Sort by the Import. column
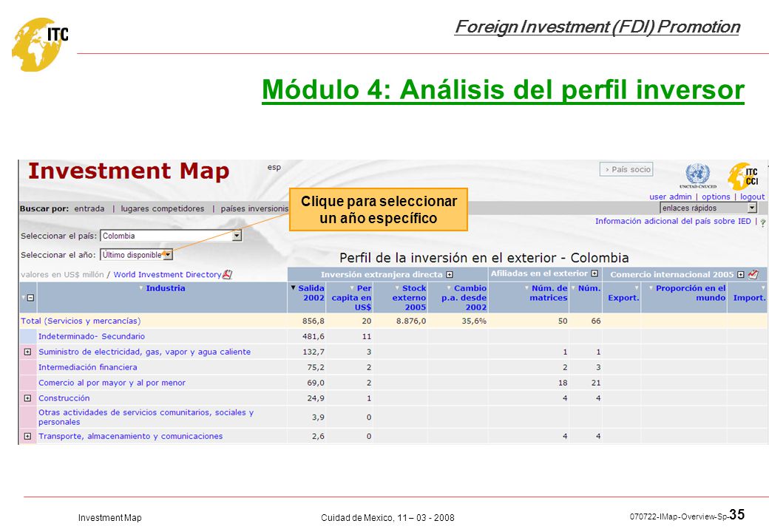The height and width of the screenshot is (532, 769). pos(749,298)
